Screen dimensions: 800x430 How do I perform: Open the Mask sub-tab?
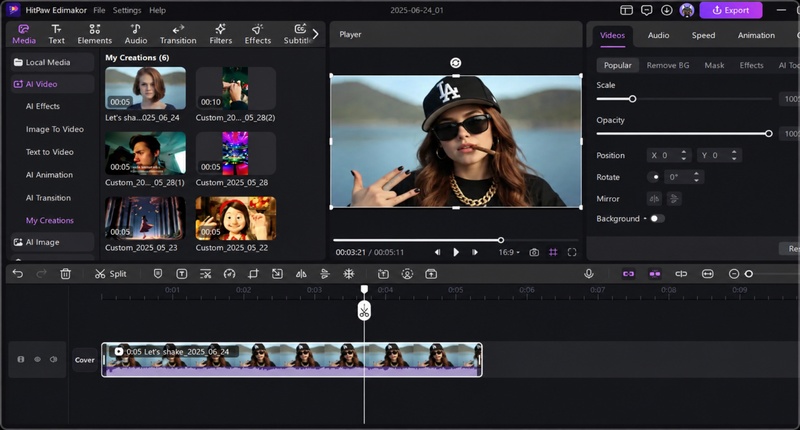714,65
